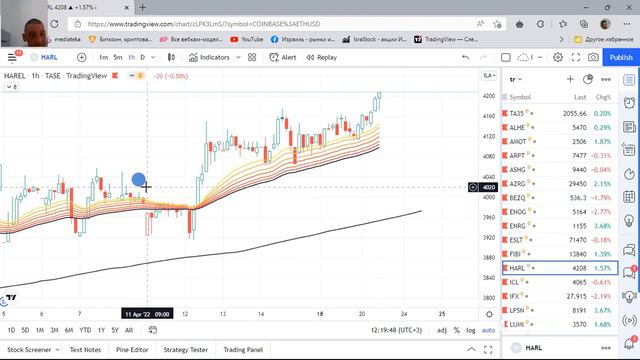Open the TradingView main hamburger menu

(12, 58)
